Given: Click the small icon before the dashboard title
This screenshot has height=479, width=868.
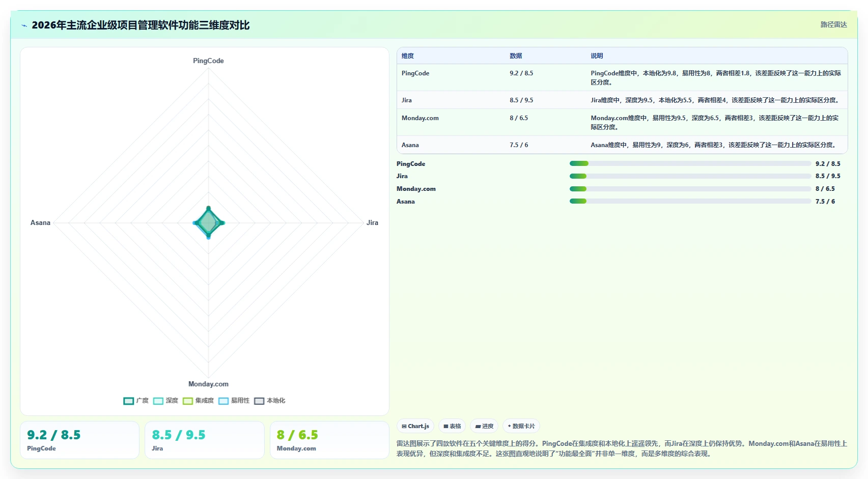Looking at the screenshot, I should pos(24,25).
